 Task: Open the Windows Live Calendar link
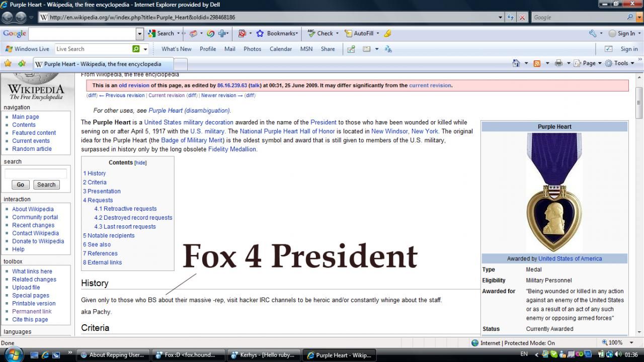pos(281,49)
